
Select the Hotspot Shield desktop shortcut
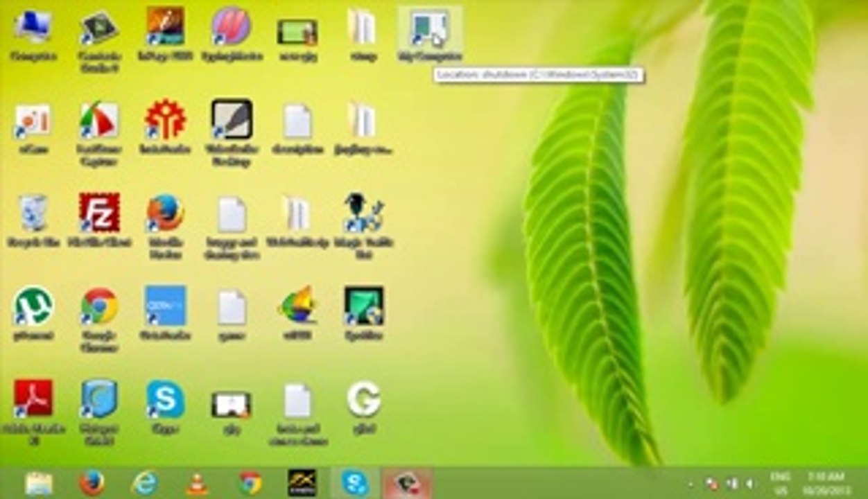coord(99,399)
